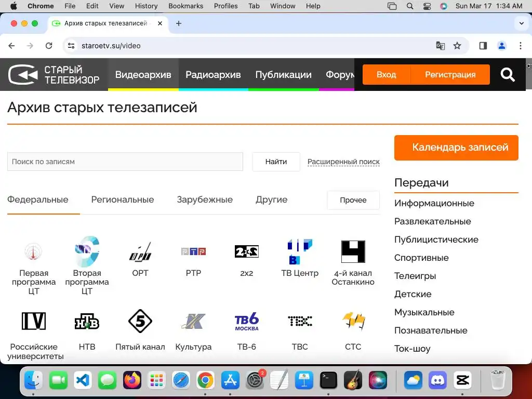This screenshot has height=399, width=532.
Task: Switch to the Другие tab
Action: point(271,199)
